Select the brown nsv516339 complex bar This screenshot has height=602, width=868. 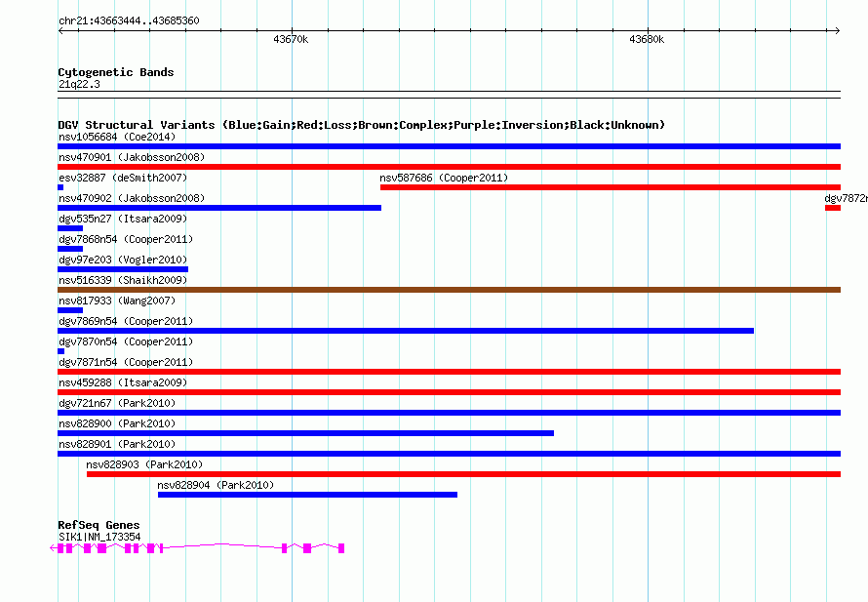[x=449, y=290]
